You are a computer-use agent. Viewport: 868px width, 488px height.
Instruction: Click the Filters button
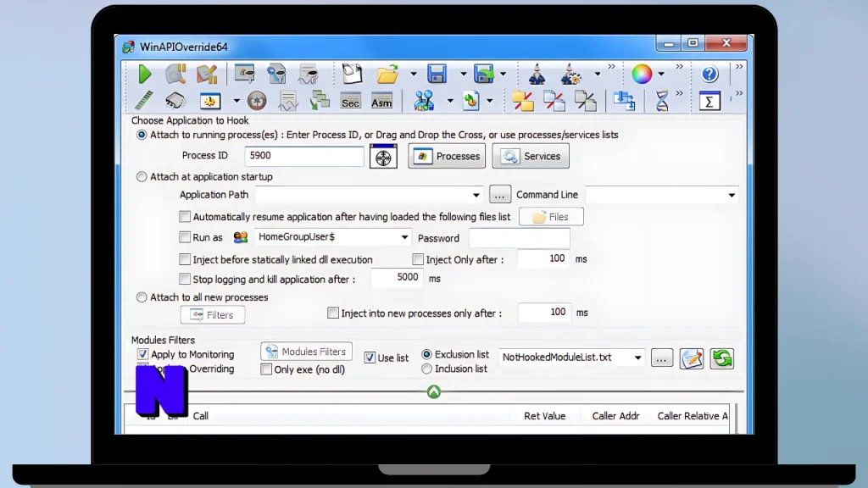click(x=213, y=315)
